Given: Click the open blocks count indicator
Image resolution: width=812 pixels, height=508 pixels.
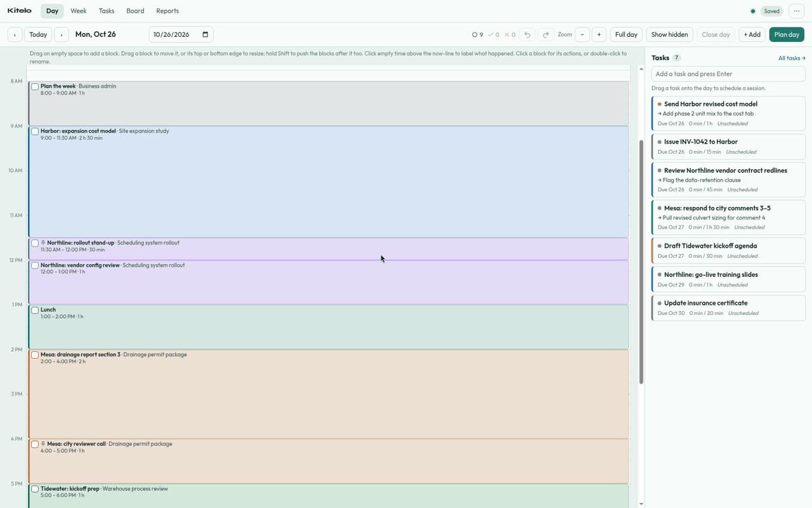Looking at the screenshot, I should (x=477, y=35).
